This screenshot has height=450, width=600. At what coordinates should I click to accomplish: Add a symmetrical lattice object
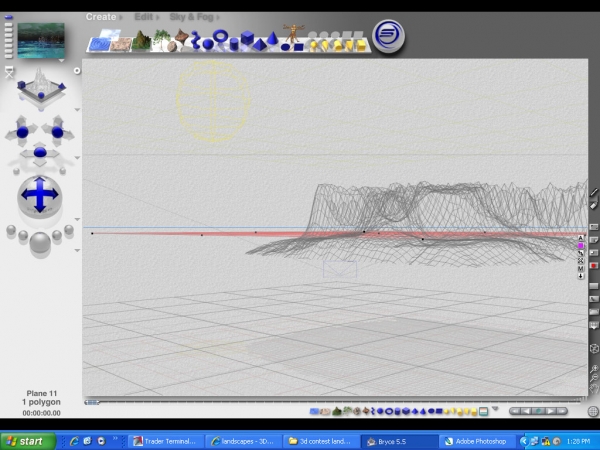tap(181, 36)
